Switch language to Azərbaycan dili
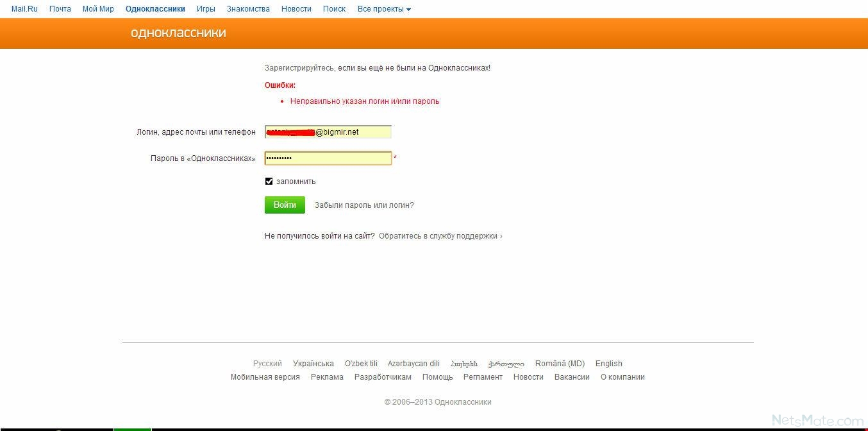868x431 pixels. [413, 364]
